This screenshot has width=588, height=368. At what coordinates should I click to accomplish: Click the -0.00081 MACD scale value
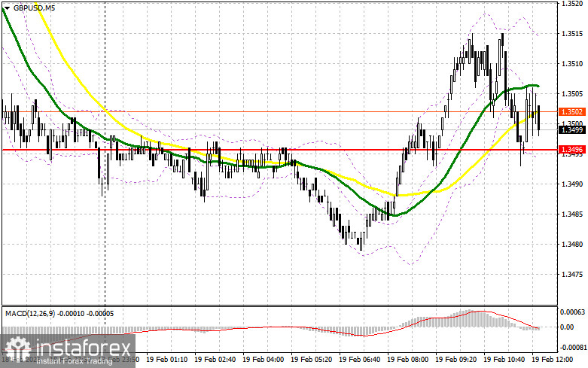pos(572,347)
